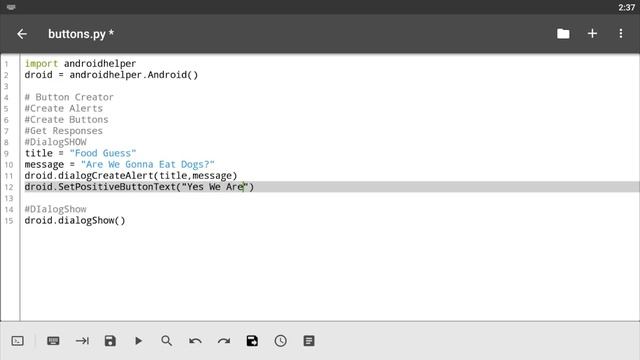Image resolution: width=640 pixels, height=360 pixels.
Task: Click the empty line 13 in the editor
Action: click(330, 198)
